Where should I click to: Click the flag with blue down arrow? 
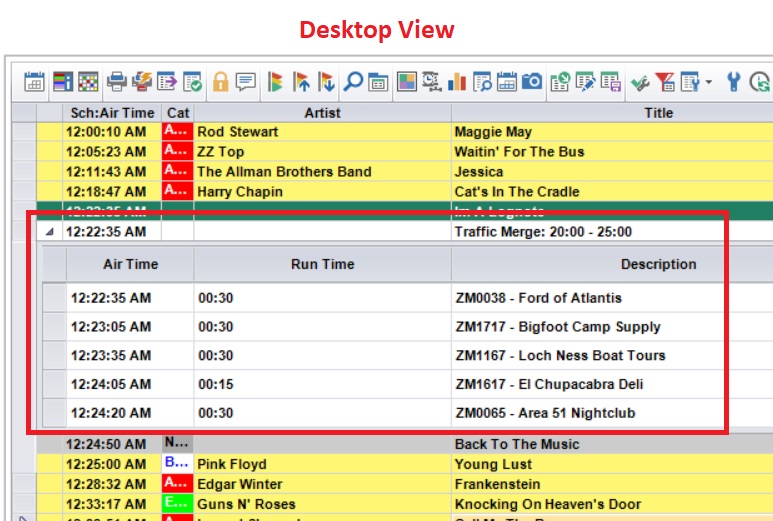326,82
